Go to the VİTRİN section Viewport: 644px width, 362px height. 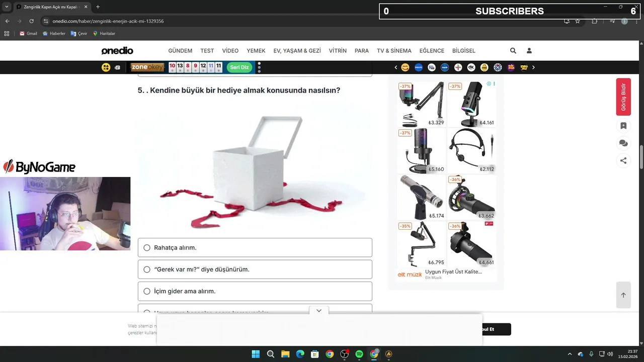point(338,51)
